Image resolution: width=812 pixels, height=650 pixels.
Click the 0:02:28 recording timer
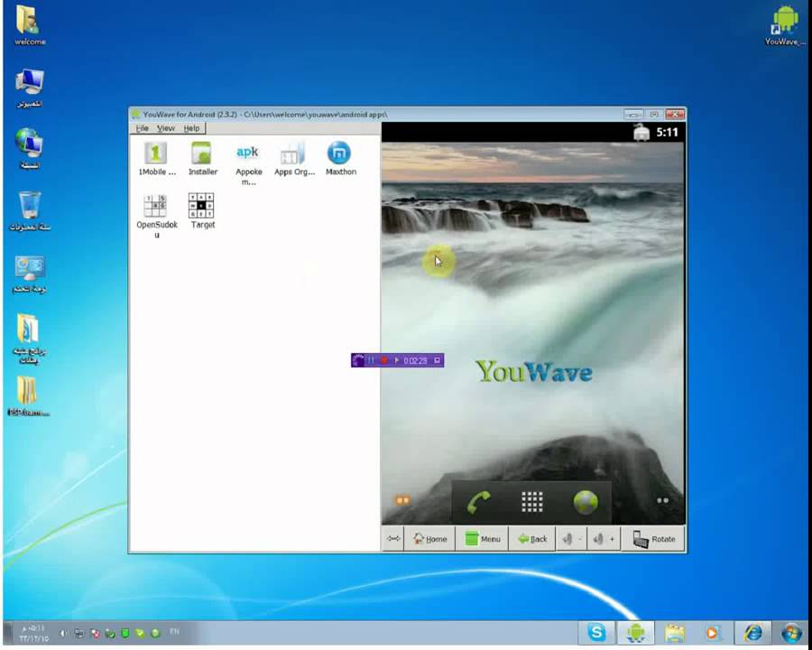415,360
